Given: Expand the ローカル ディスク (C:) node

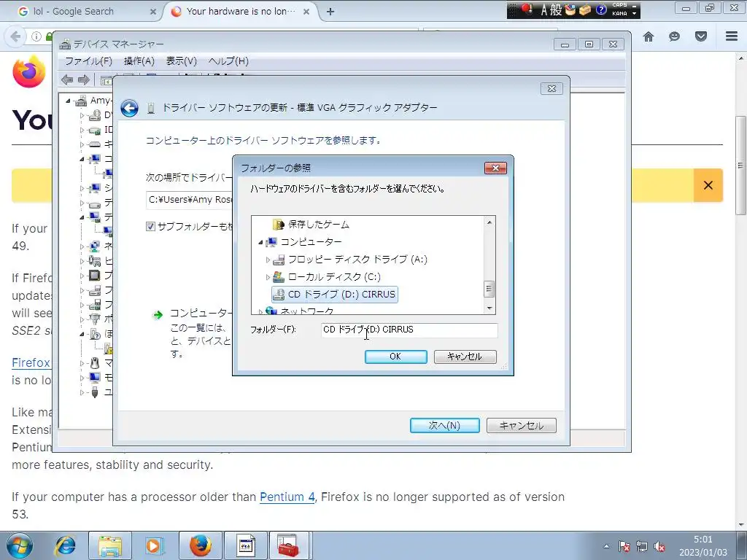Looking at the screenshot, I should point(268,276).
